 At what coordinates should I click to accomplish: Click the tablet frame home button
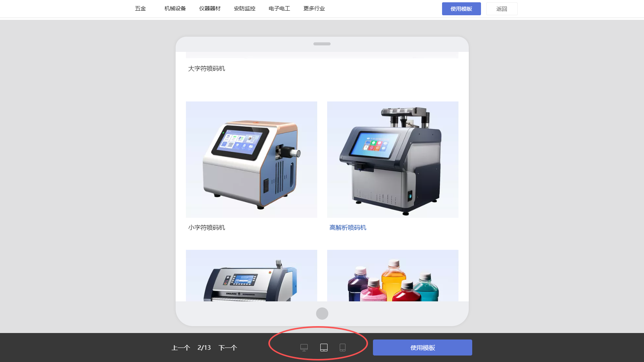[322, 314]
